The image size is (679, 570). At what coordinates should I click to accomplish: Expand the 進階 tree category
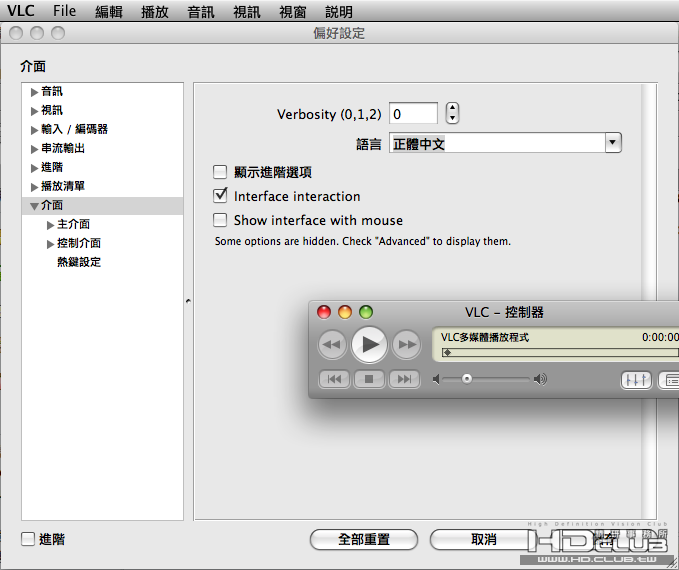pos(34,168)
